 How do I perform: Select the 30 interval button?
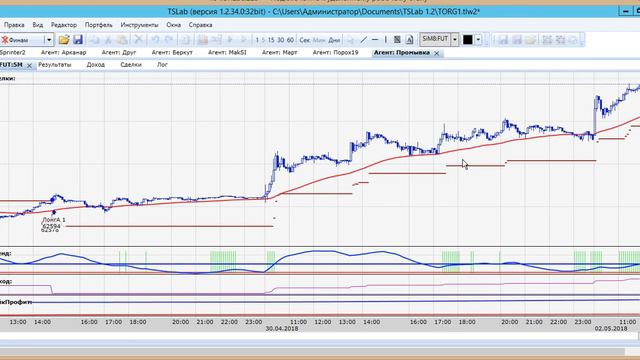280,40
